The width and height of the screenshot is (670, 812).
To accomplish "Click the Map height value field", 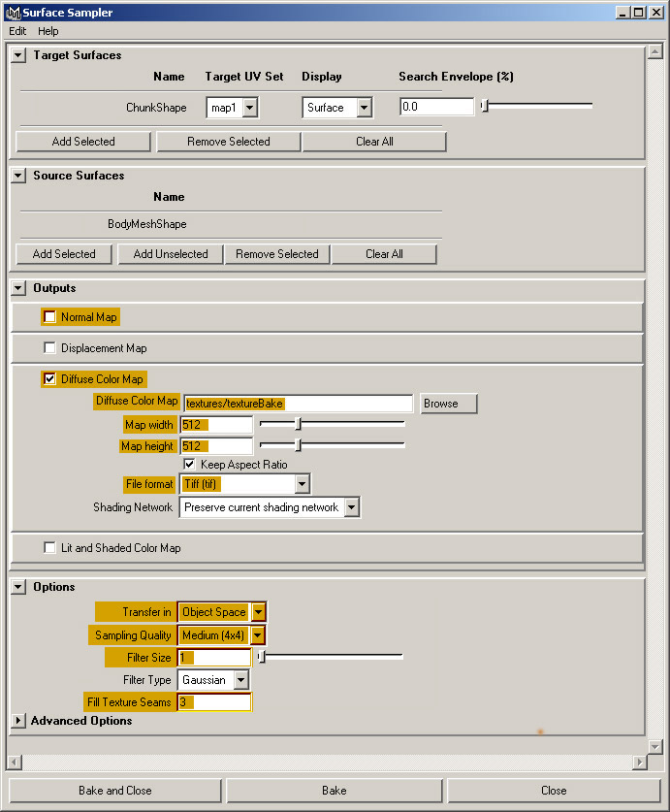I will coord(216,446).
